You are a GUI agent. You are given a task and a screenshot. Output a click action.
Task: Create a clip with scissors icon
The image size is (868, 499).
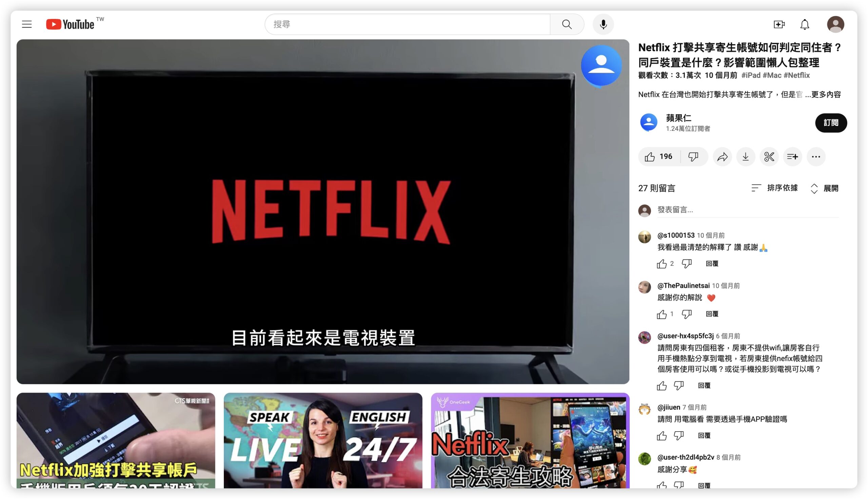[769, 157]
